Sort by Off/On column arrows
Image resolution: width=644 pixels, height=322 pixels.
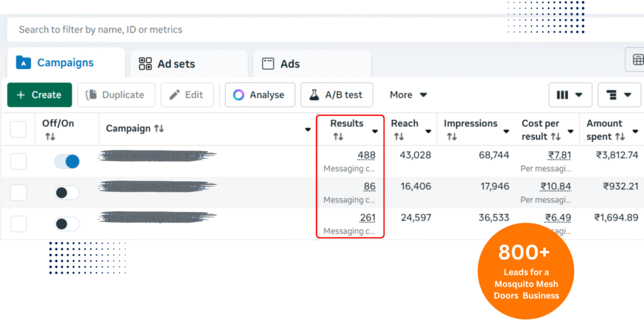click(x=50, y=136)
